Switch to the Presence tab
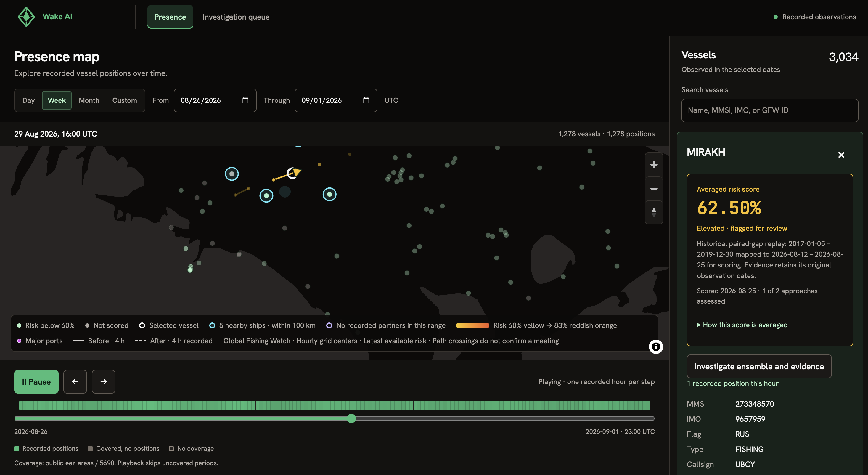This screenshot has height=475, width=868. pos(170,17)
